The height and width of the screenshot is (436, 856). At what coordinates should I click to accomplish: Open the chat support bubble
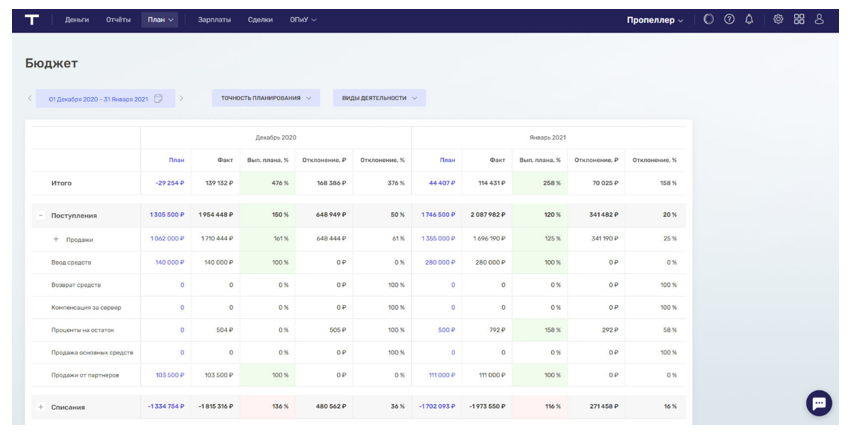coord(818,403)
